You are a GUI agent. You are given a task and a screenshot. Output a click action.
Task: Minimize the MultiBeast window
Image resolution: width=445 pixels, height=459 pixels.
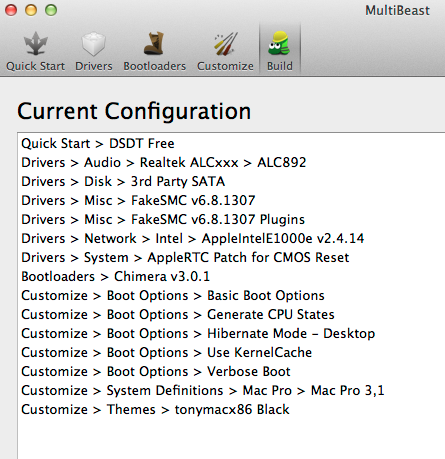tap(31, 10)
